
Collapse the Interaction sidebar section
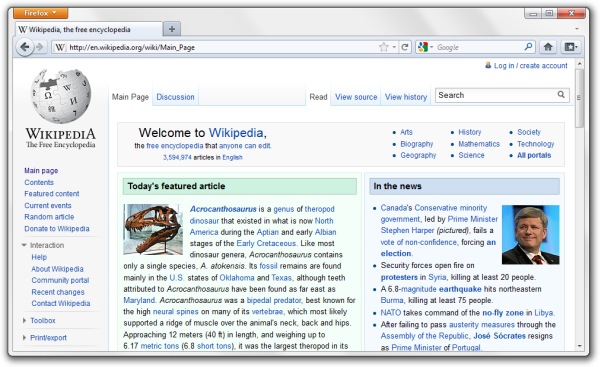click(24, 245)
